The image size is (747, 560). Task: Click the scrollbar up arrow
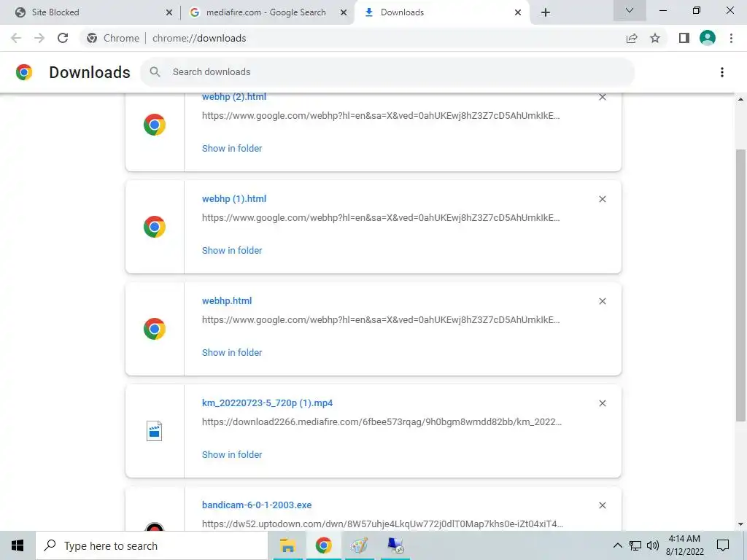coord(740,99)
